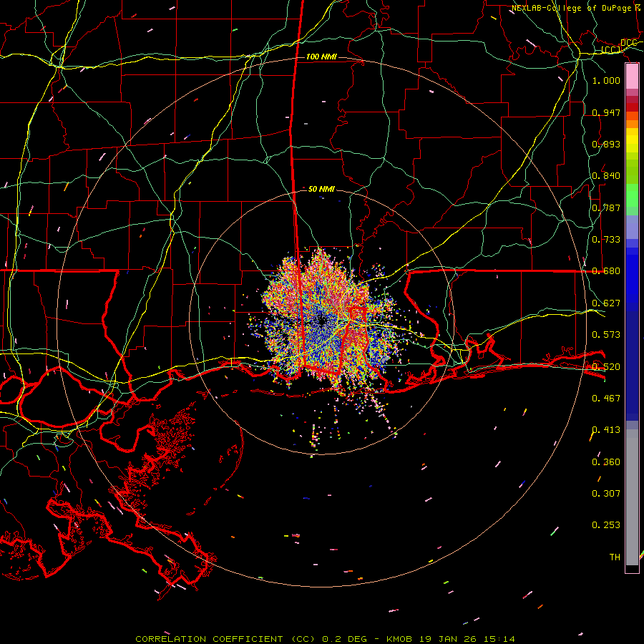644x644 pixels.
Task: Click the 100 NMI range ring label
Action: (321, 57)
